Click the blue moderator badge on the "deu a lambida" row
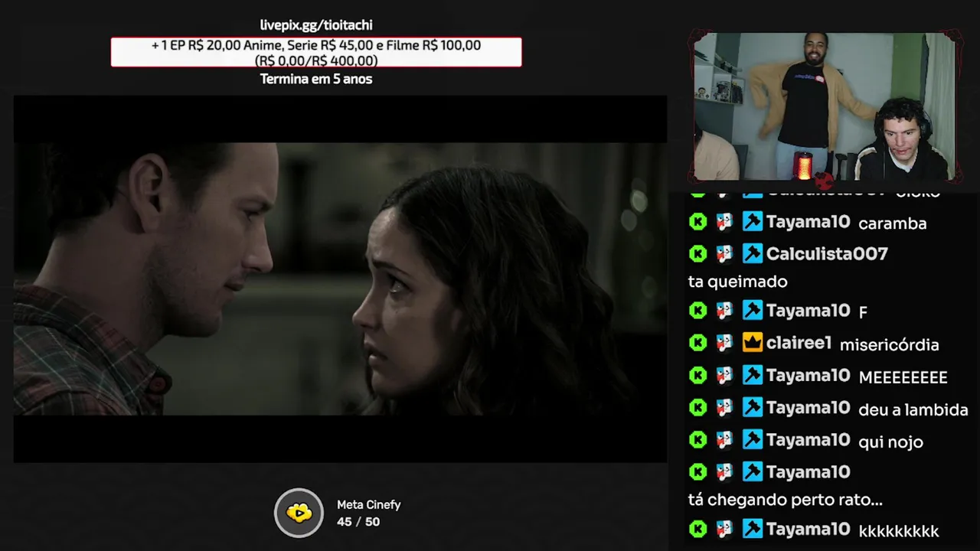Viewport: 980px width, 551px height. (753, 408)
